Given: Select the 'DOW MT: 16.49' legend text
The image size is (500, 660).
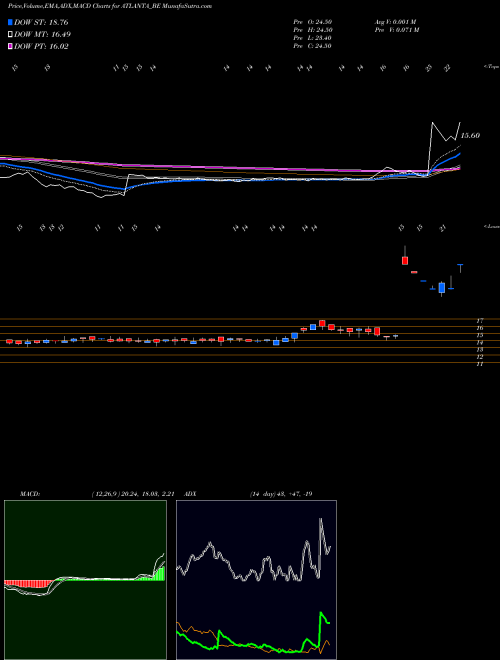Looking at the screenshot, I should [x=43, y=35].
